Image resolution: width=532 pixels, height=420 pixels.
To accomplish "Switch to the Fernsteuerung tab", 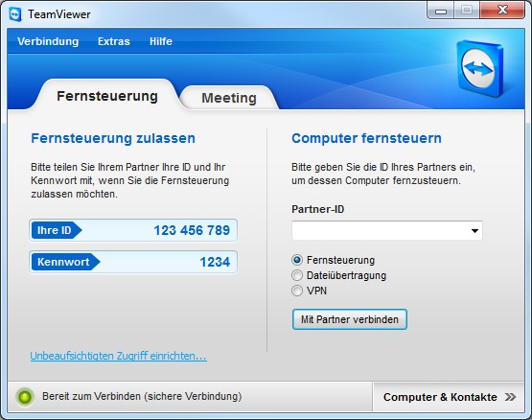I will pos(107,96).
